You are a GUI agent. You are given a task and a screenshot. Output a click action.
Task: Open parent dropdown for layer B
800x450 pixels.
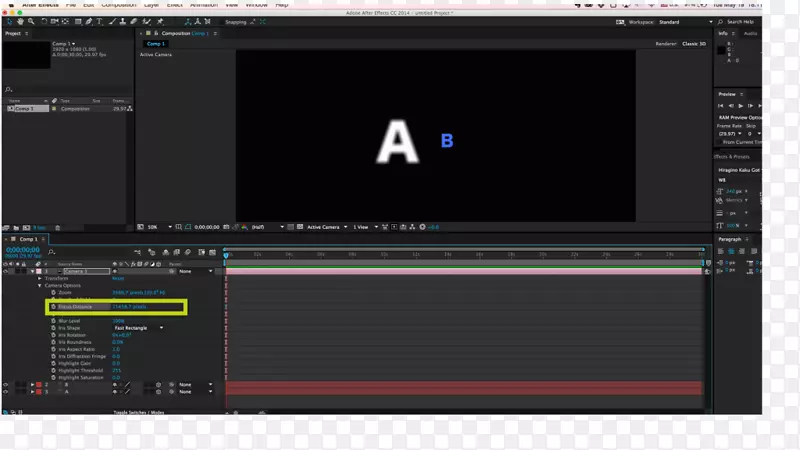[x=195, y=385]
